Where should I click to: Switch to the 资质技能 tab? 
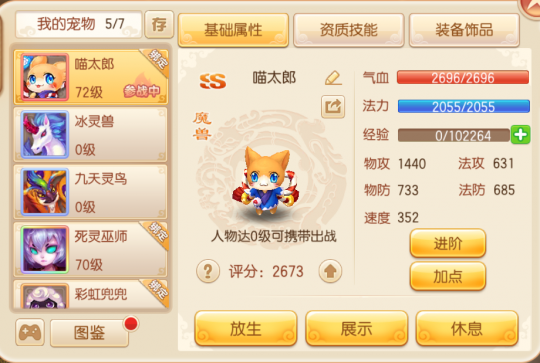(x=349, y=30)
